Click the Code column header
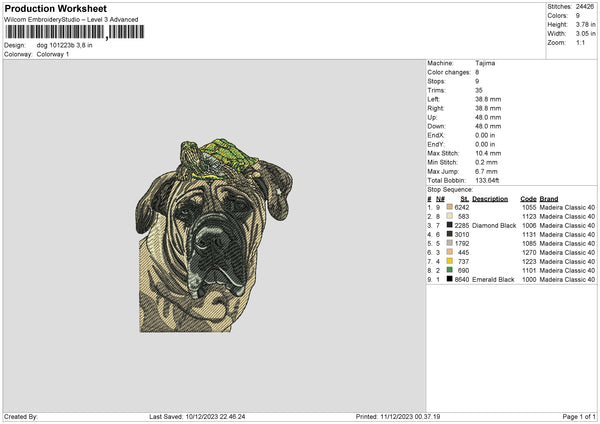The image size is (600, 424). (x=528, y=198)
